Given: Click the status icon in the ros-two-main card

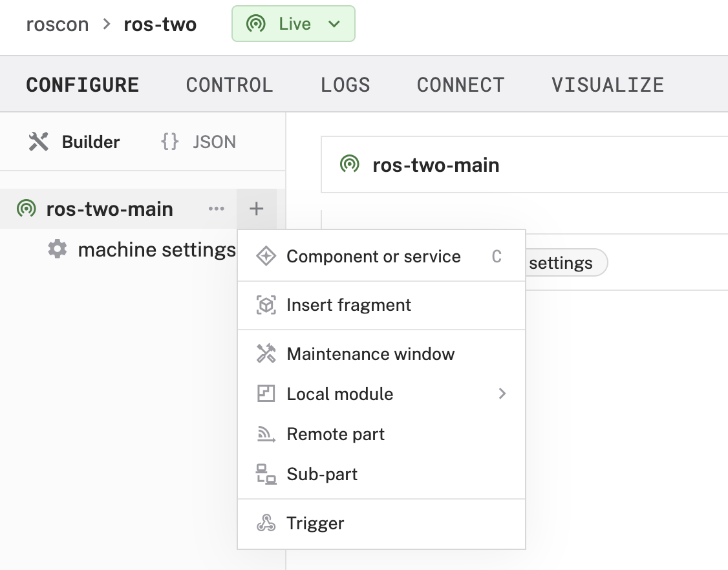Looking at the screenshot, I should click(x=350, y=164).
